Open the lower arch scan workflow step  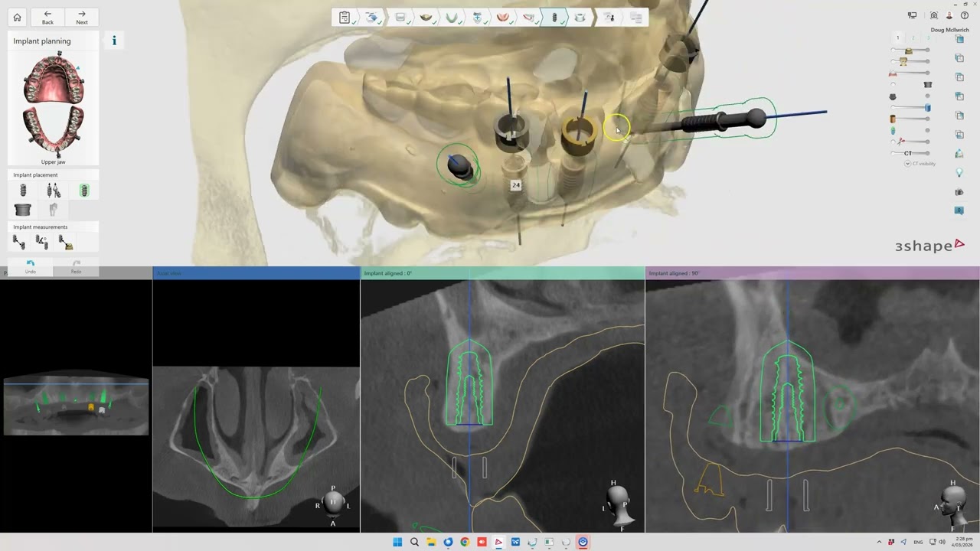(x=452, y=17)
